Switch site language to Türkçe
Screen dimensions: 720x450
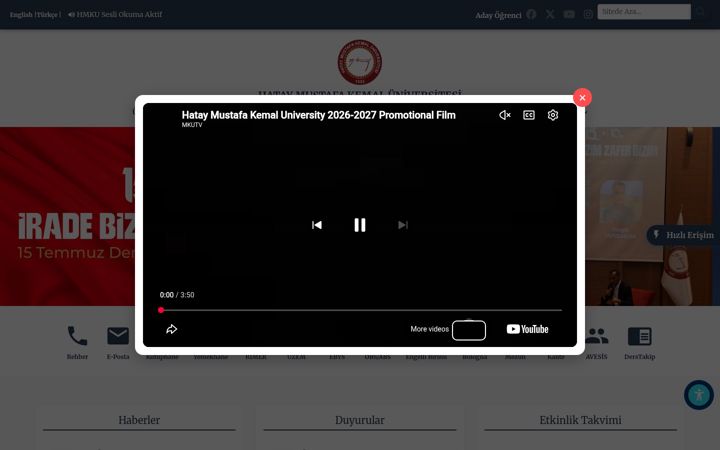click(46, 15)
